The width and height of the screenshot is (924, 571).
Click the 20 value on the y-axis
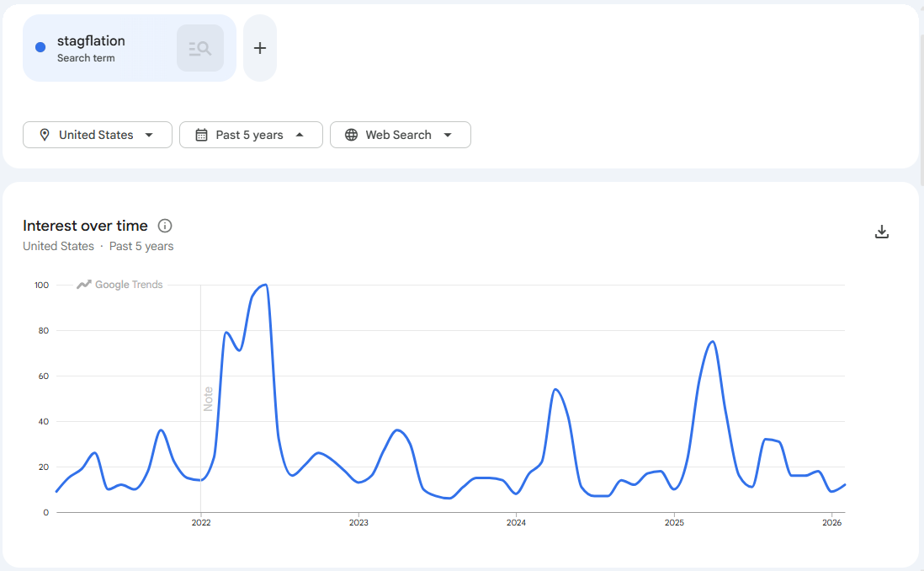[x=44, y=467]
